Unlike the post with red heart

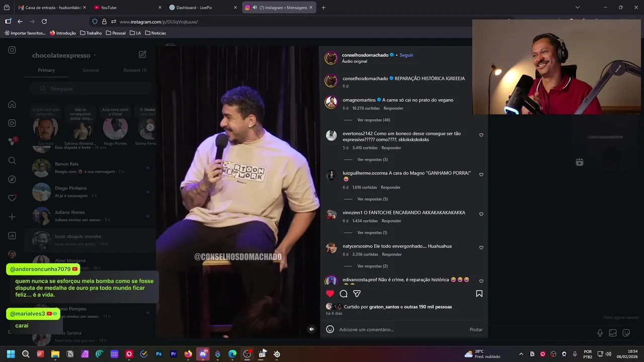(x=330, y=294)
